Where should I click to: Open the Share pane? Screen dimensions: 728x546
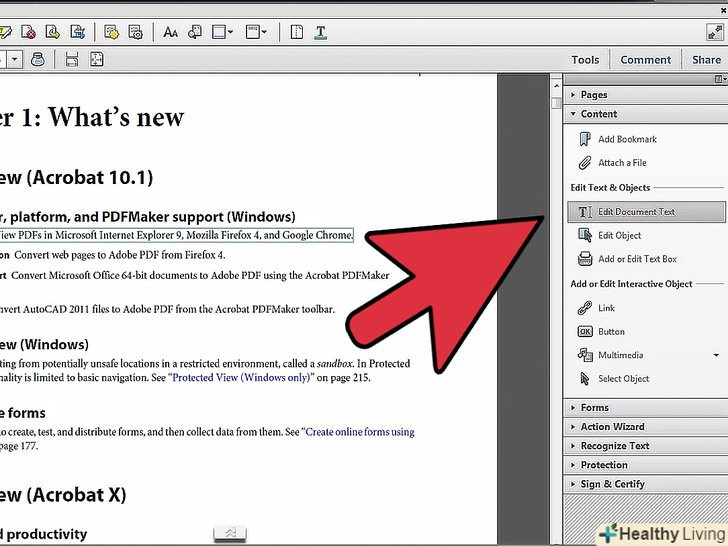pyautogui.click(x=706, y=60)
